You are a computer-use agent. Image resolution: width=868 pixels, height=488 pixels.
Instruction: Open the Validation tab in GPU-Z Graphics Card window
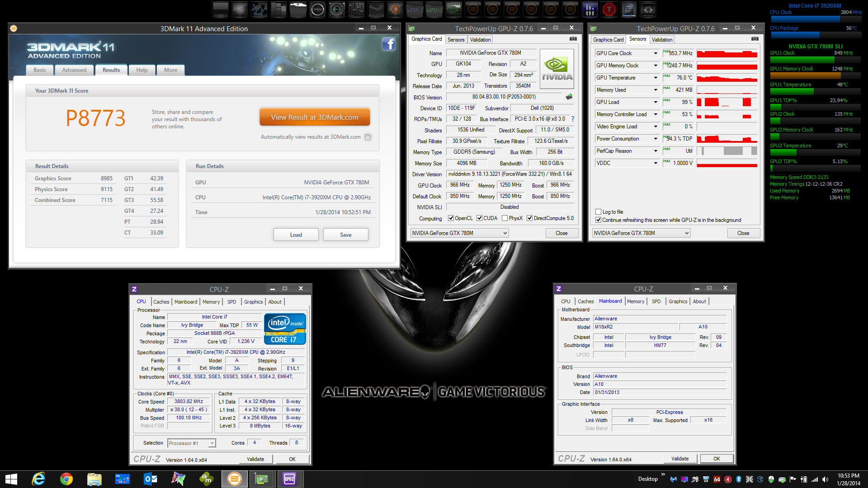pos(480,40)
